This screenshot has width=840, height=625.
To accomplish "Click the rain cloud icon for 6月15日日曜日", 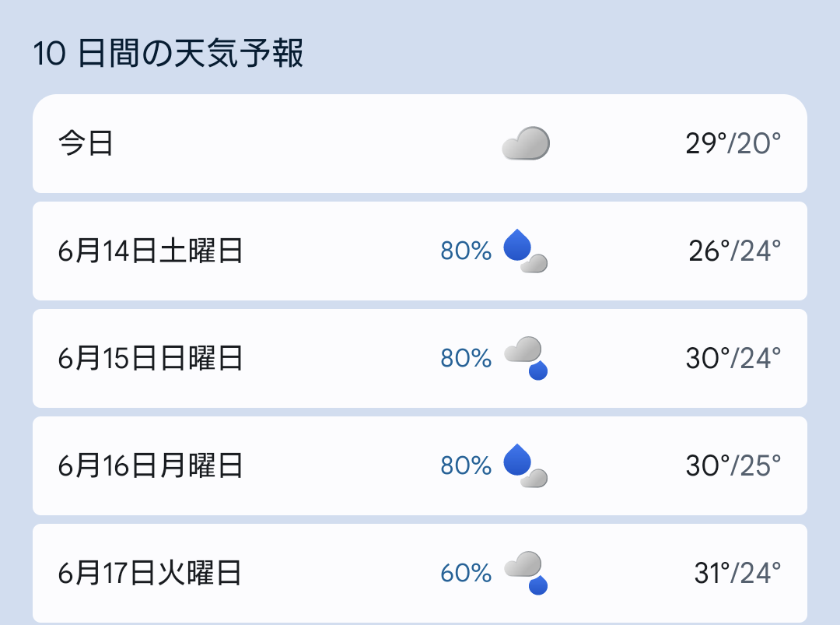I will pos(526,358).
